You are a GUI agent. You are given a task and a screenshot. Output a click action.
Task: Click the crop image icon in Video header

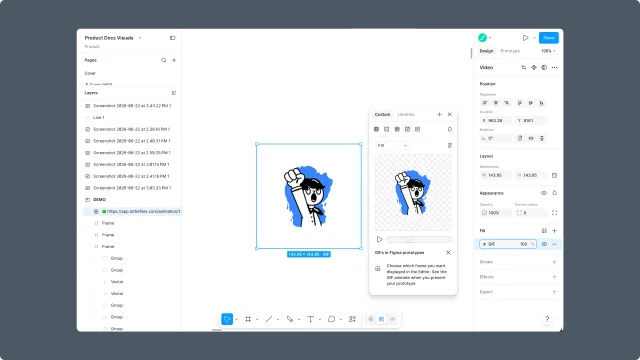coord(524,67)
